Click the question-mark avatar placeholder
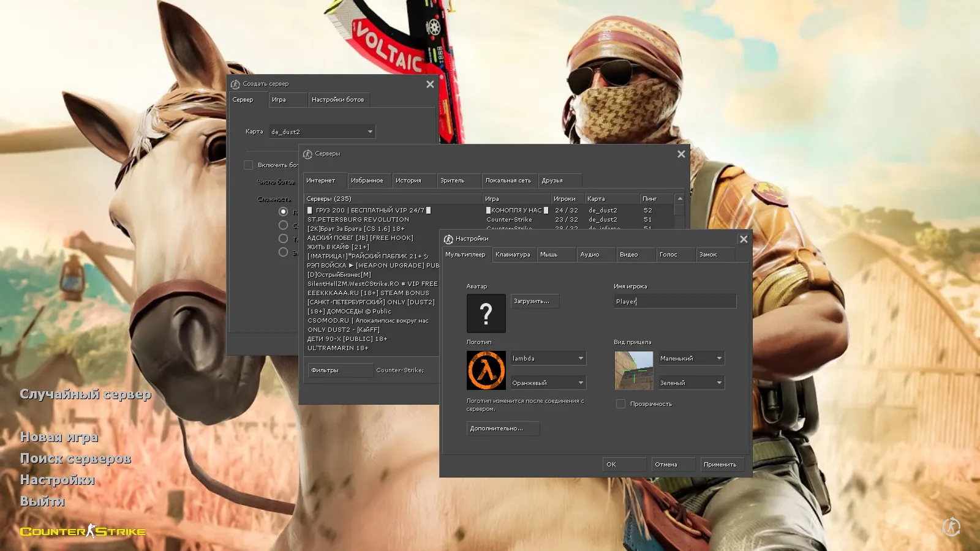Image resolution: width=980 pixels, height=551 pixels. point(486,313)
